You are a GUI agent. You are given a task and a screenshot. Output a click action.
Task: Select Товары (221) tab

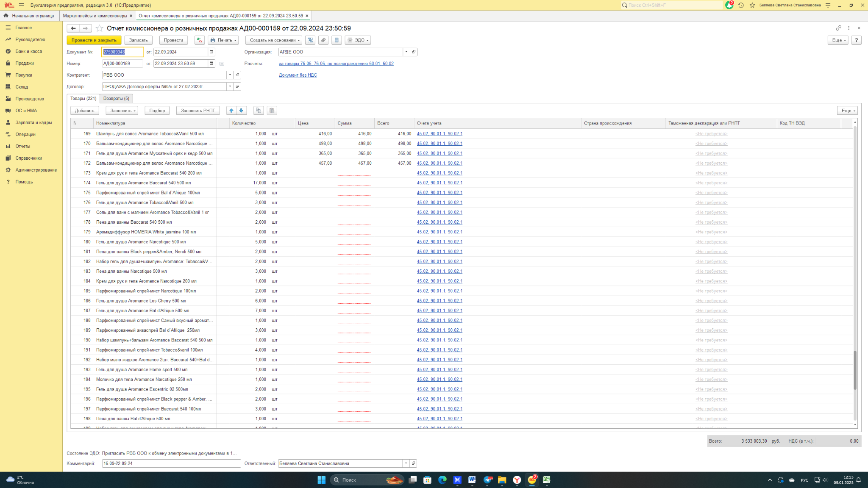click(83, 98)
